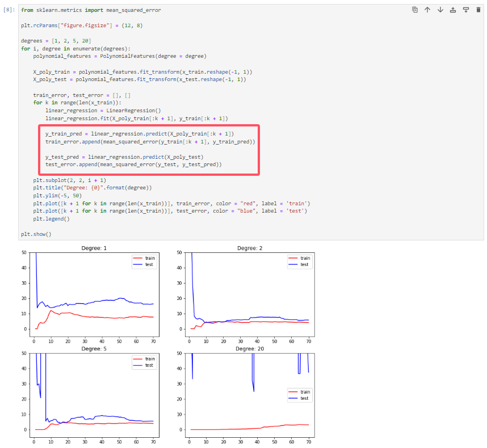Click the PolynomialFeatures(degree = degree) line
487x448 pixels.
pos(120,56)
